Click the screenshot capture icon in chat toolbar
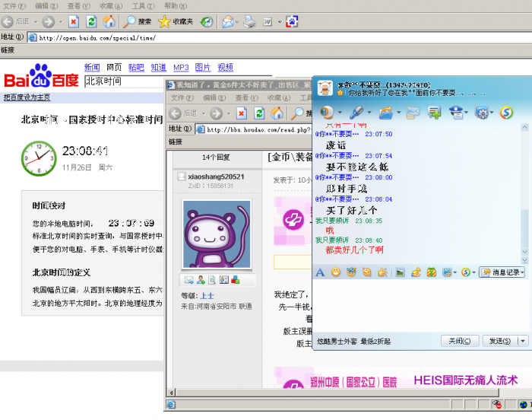The width and height of the screenshot is (532, 420). (x=447, y=272)
